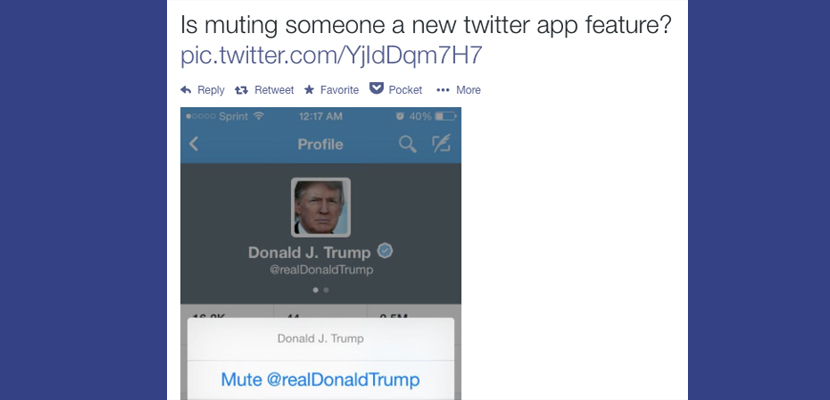Open the pic.twitter.com/YjIdDqm7H7 link

(331, 55)
